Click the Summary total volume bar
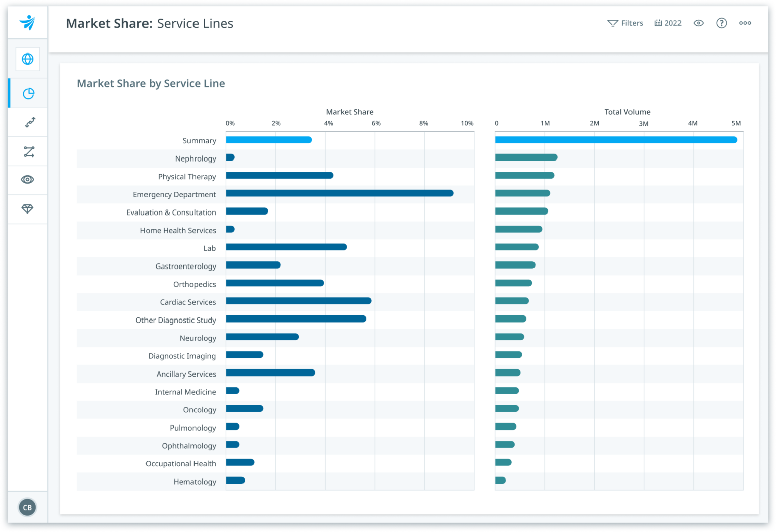 615,140
